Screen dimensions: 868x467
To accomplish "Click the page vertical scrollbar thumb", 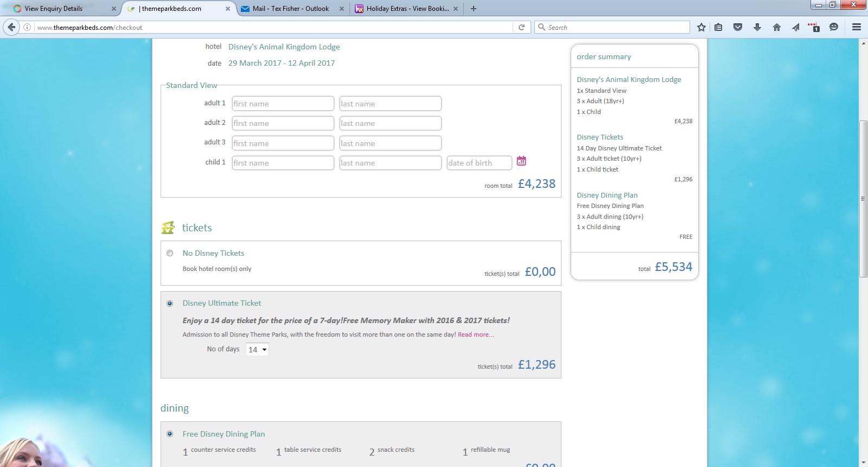I will tap(863, 199).
